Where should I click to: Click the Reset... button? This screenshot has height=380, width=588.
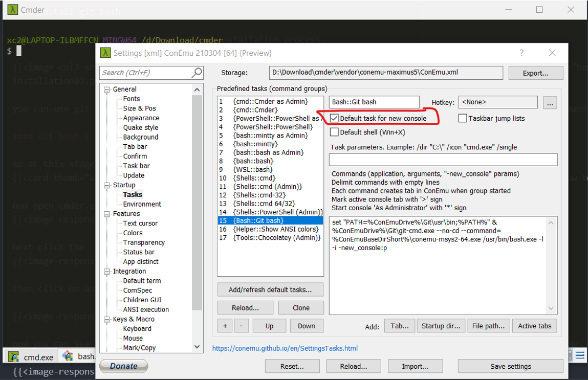[x=292, y=366]
